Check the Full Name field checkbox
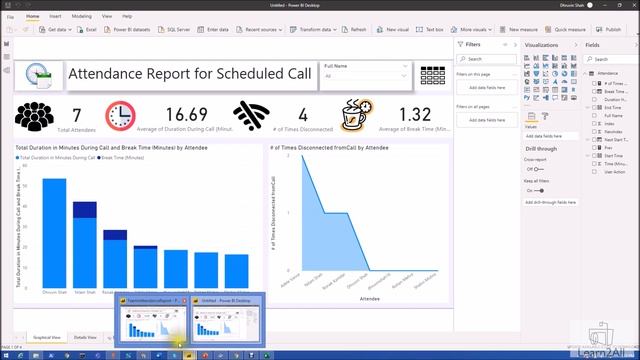 point(594,116)
